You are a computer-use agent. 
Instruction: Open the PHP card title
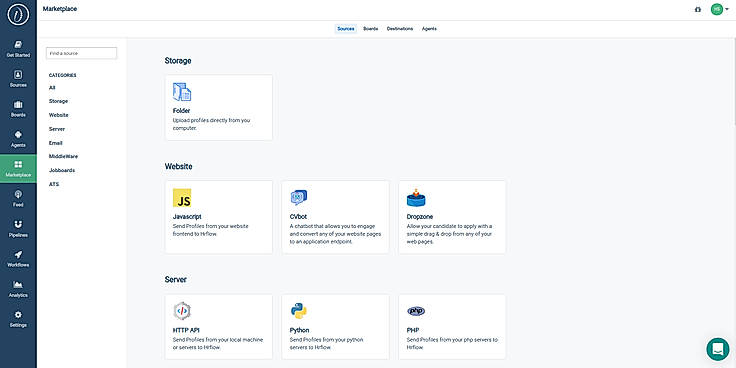412,330
